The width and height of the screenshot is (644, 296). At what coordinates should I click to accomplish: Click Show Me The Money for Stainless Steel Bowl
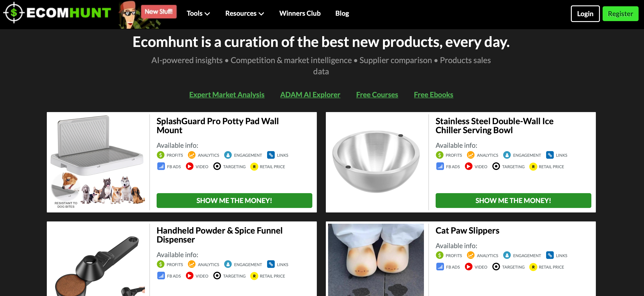pos(513,200)
